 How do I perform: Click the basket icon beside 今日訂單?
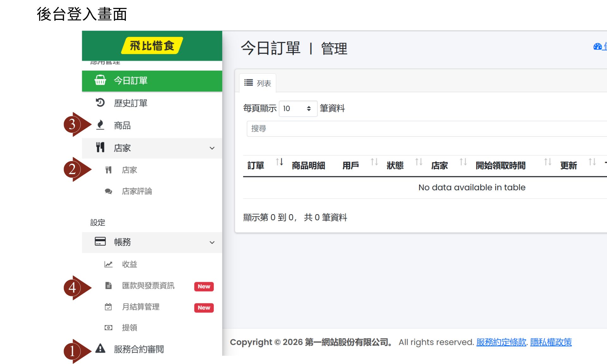(x=100, y=80)
